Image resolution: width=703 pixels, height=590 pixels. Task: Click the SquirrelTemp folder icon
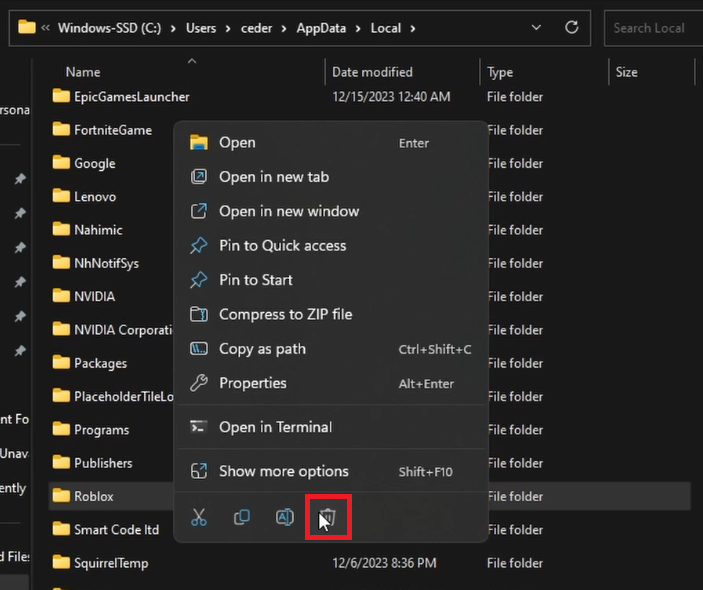(x=61, y=563)
